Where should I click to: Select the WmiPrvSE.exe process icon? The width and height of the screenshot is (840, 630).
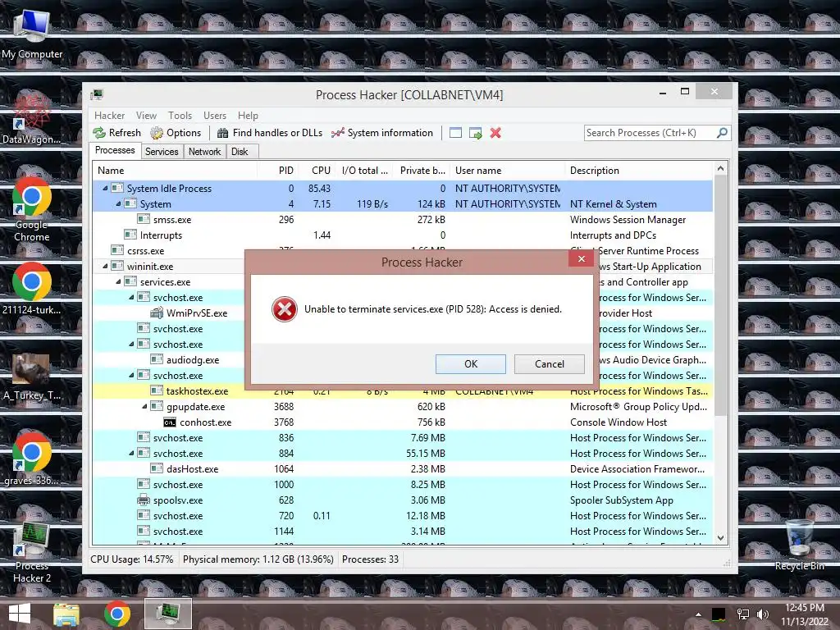[157, 313]
